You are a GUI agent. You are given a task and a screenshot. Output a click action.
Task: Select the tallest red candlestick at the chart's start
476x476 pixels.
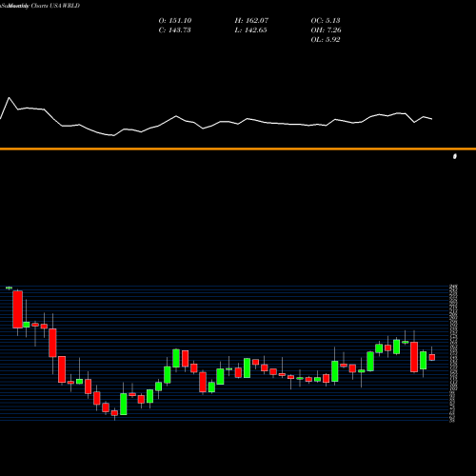pos(18,309)
